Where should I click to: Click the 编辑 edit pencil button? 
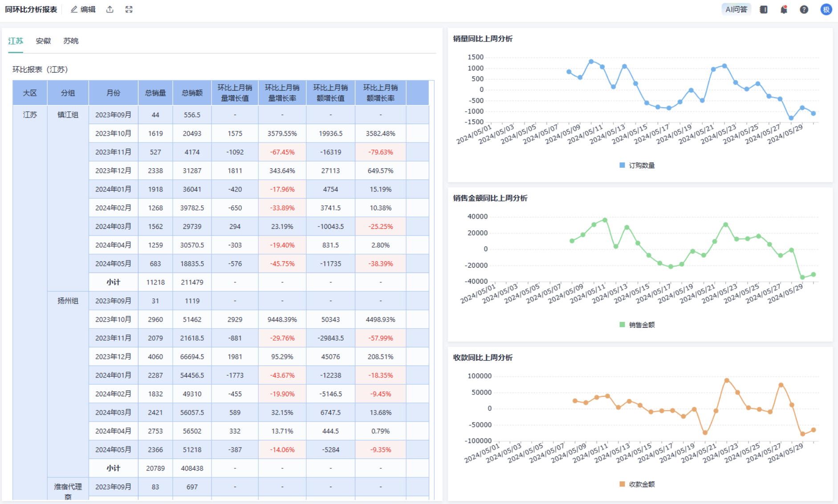point(83,9)
